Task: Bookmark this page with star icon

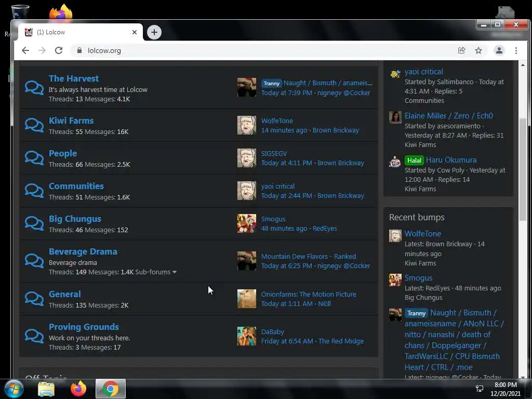Action: click(478, 50)
